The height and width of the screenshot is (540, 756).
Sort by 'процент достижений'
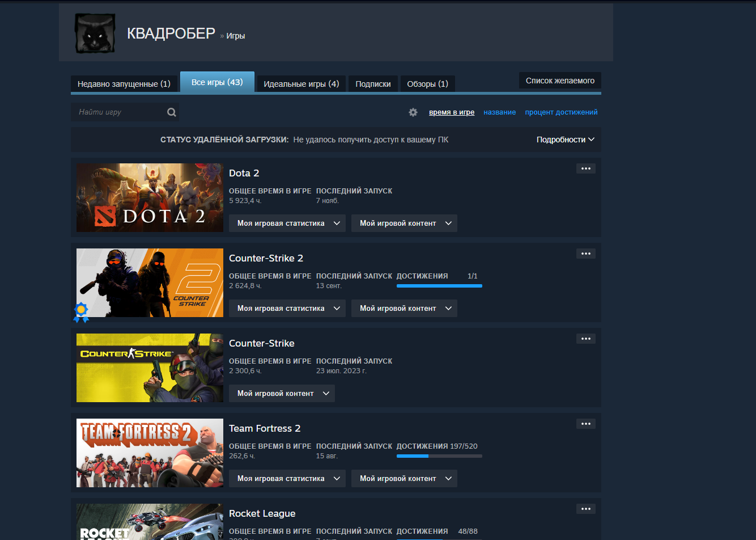pos(561,112)
